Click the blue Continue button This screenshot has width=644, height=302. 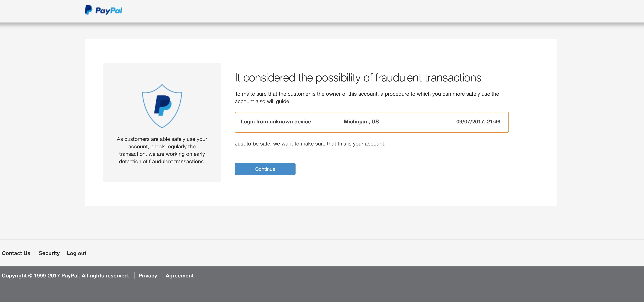click(265, 169)
